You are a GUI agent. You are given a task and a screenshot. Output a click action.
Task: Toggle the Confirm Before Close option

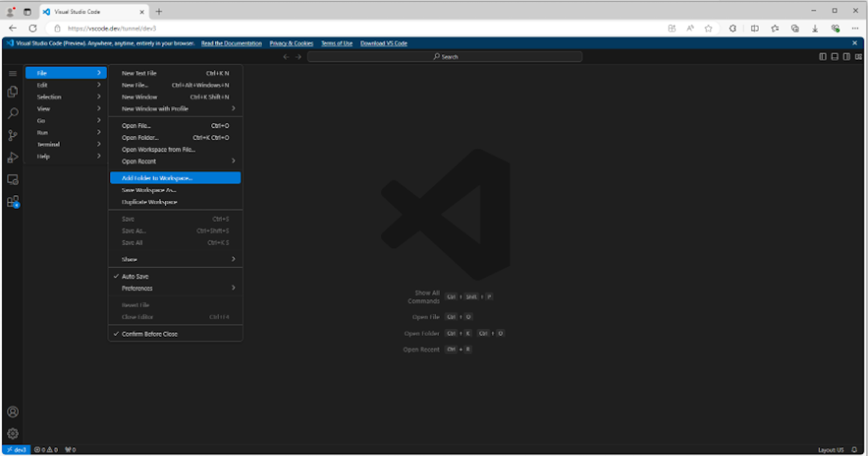pos(175,334)
